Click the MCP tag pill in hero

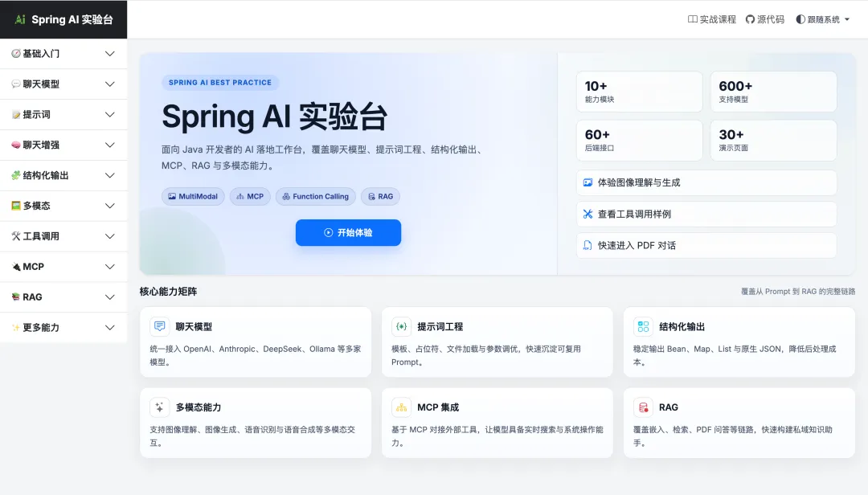click(x=250, y=197)
